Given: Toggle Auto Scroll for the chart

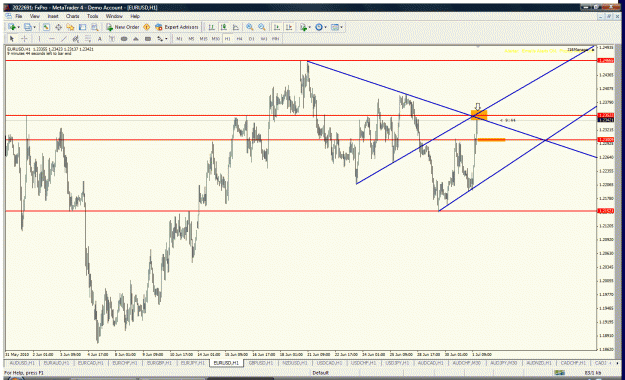Looking at the screenshot, I should click(277, 27).
